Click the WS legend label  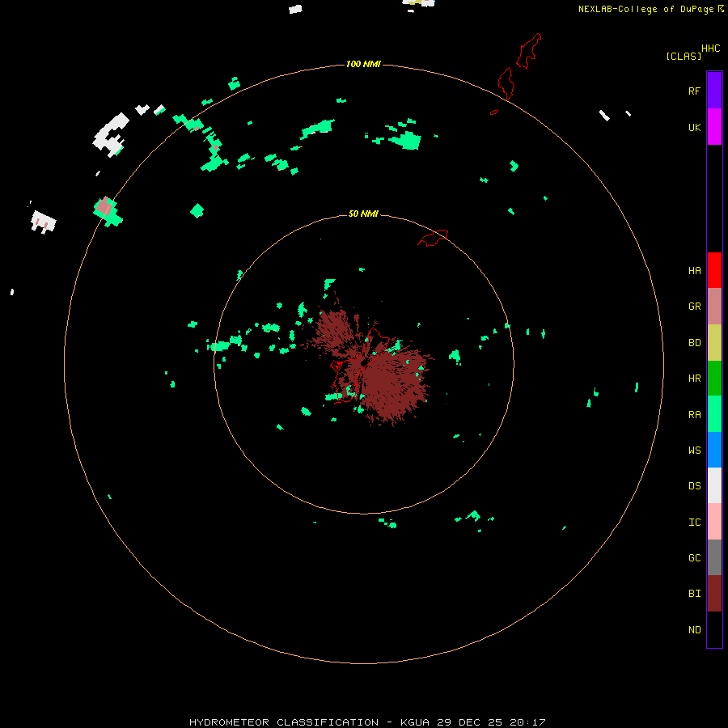coord(694,450)
